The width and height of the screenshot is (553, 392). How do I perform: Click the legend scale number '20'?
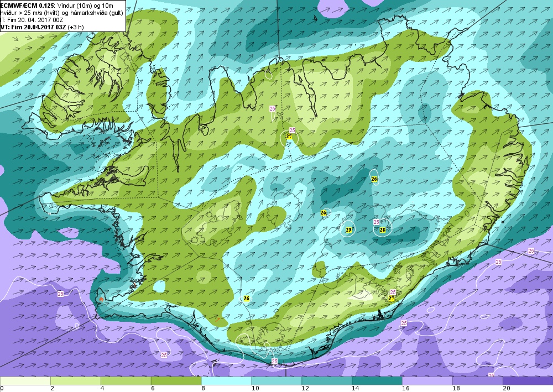(507, 389)
